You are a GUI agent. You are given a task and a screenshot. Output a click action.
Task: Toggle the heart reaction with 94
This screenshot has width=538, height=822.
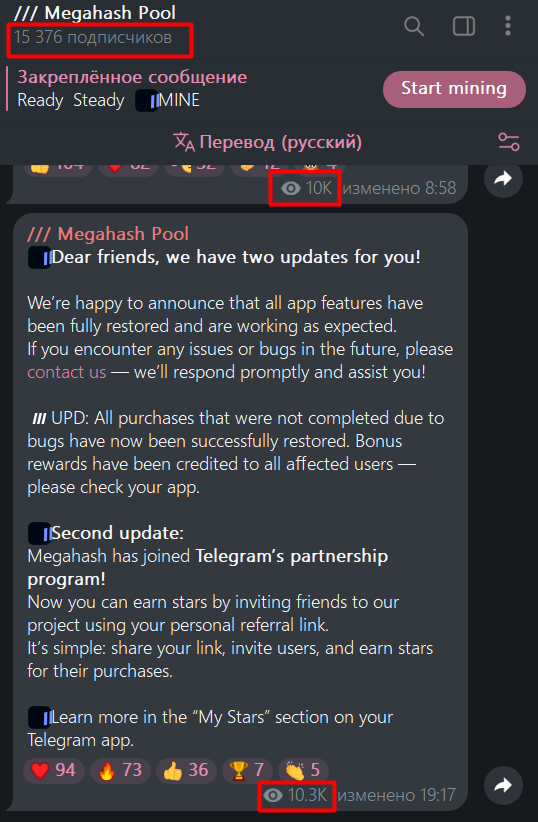(53, 770)
